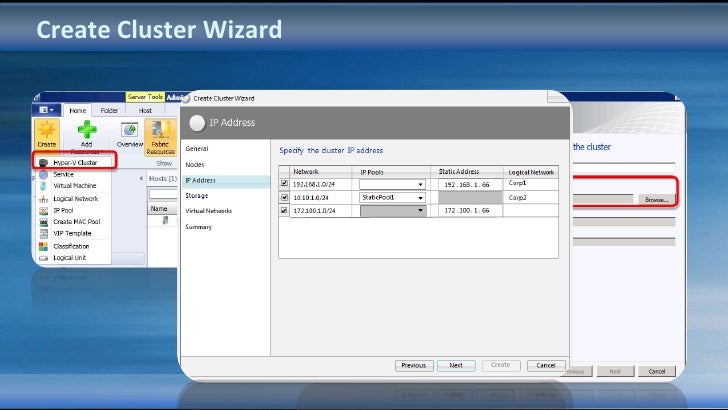The width and height of the screenshot is (728, 410).
Task: Collapse the Hosts pane with the arrow
Action: tap(141, 178)
